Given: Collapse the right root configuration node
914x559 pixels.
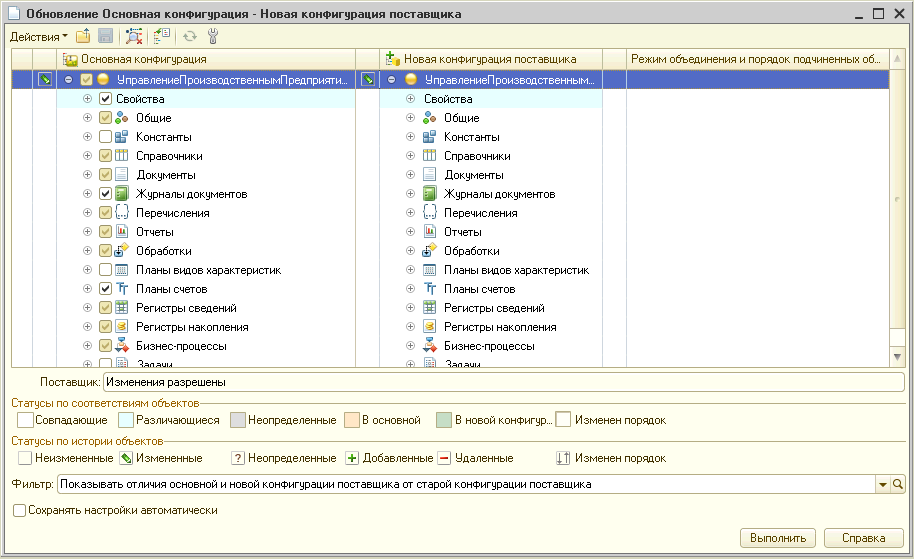Looking at the screenshot, I should coord(392,79).
